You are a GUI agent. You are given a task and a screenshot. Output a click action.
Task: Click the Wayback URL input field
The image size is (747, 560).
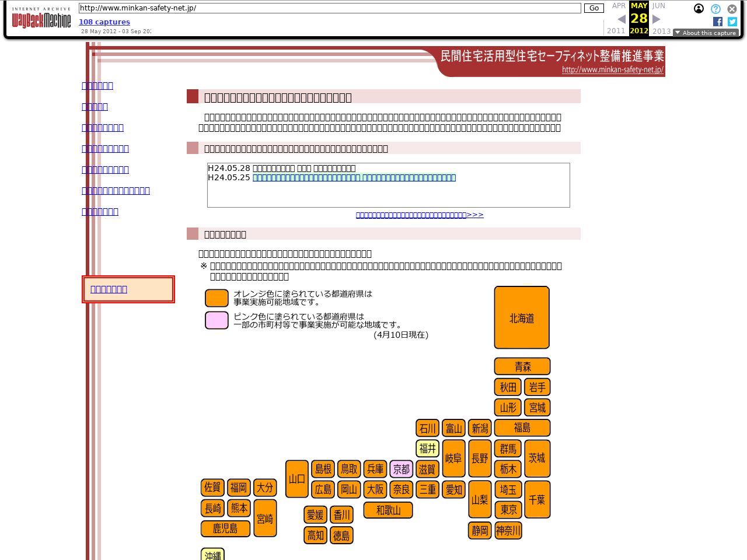tap(330, 8)
